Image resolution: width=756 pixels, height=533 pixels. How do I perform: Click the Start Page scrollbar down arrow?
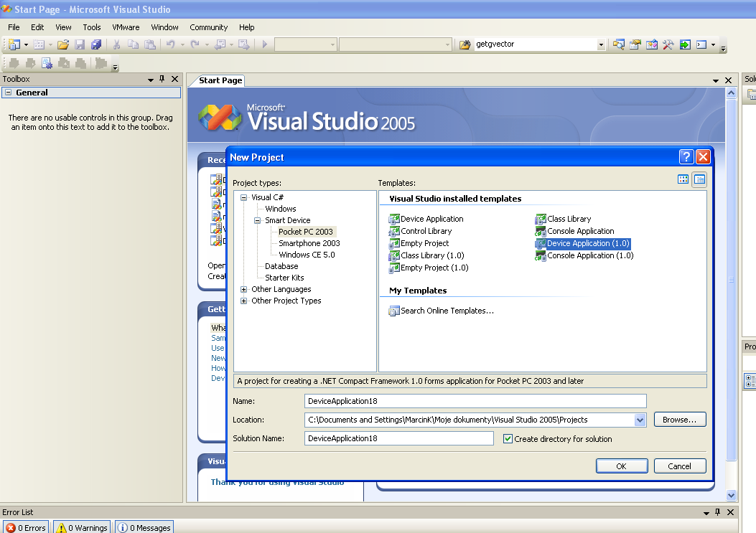coord(731,495)
